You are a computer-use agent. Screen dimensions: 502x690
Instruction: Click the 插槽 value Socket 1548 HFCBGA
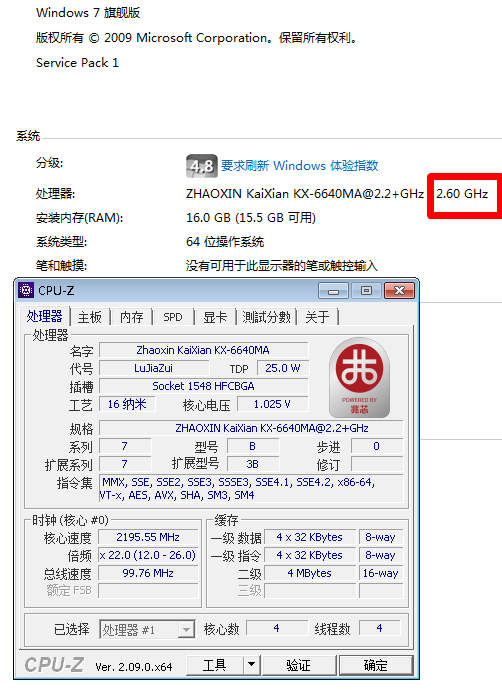pos(204,386)
